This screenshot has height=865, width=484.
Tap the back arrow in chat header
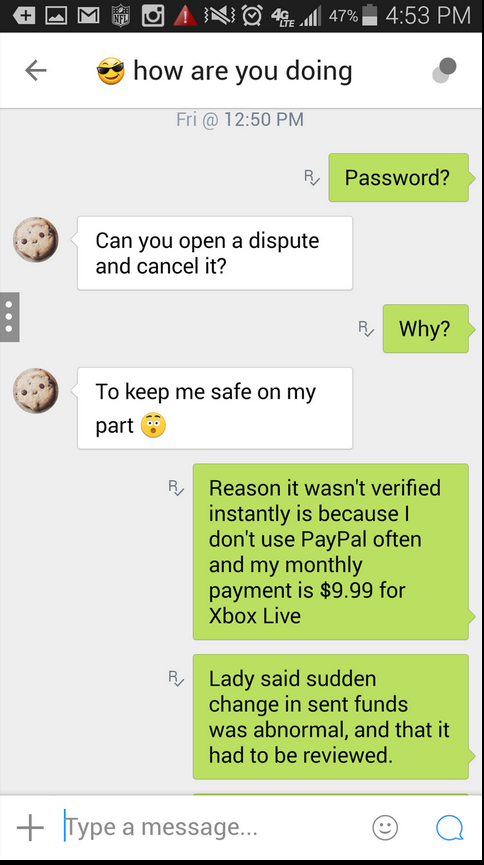click(x=35, y=70)
